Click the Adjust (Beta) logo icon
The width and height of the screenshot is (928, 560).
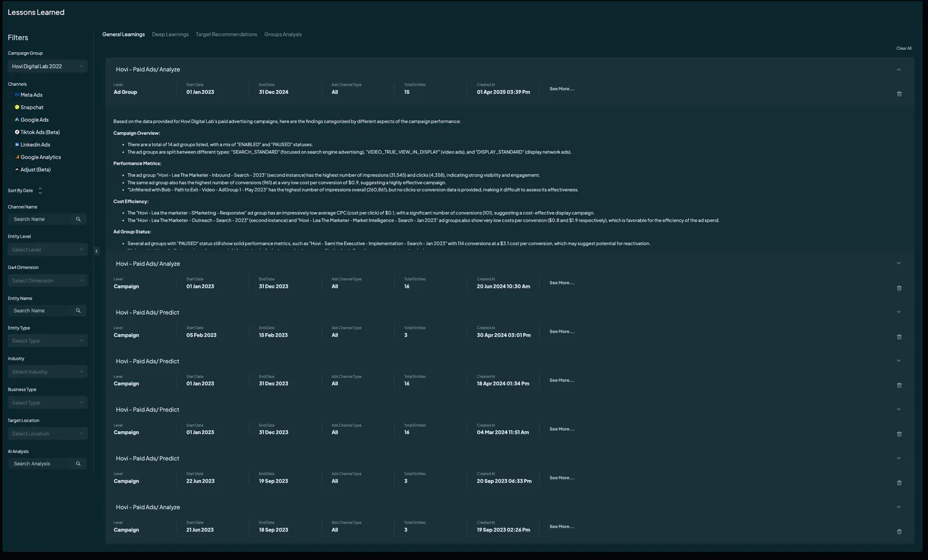[17, 169]
